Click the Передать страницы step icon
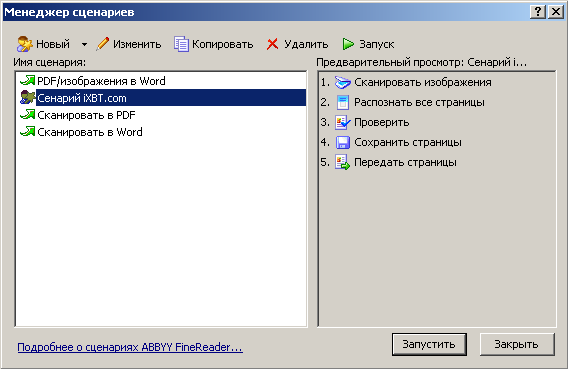Screen dimensions: 568x369 click(x=343, y=162)
